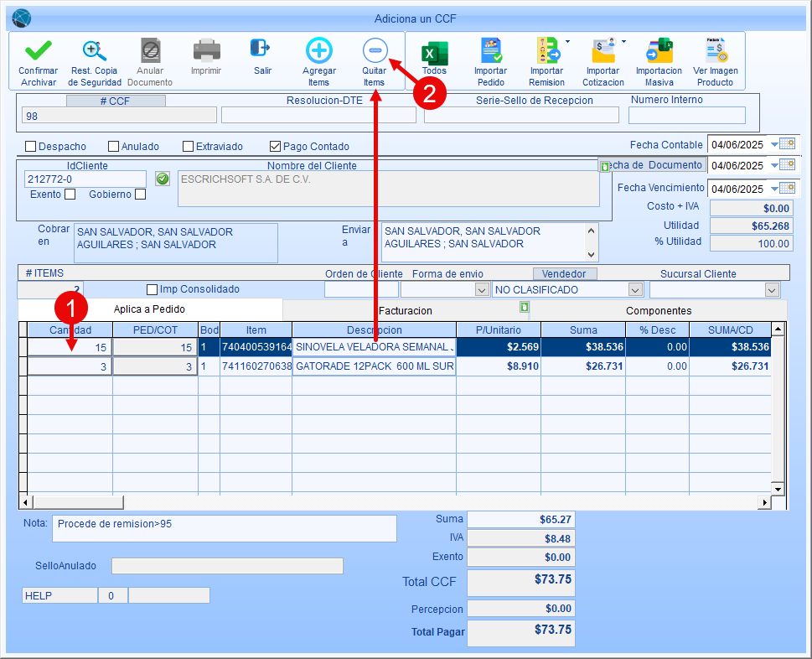Open Rest. Copia de Seguridad tool
This screenshot has width=812, height=659.
coord(95,50)
